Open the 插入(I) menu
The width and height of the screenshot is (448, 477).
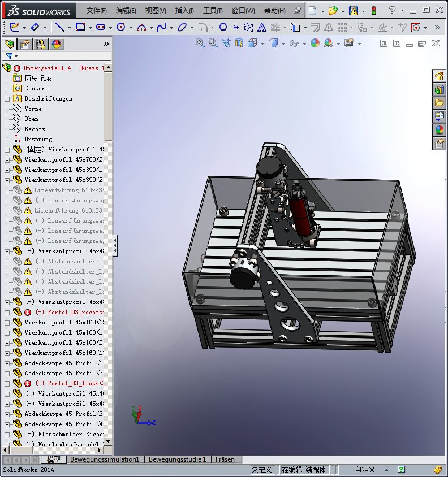click(x=184, y=11)
